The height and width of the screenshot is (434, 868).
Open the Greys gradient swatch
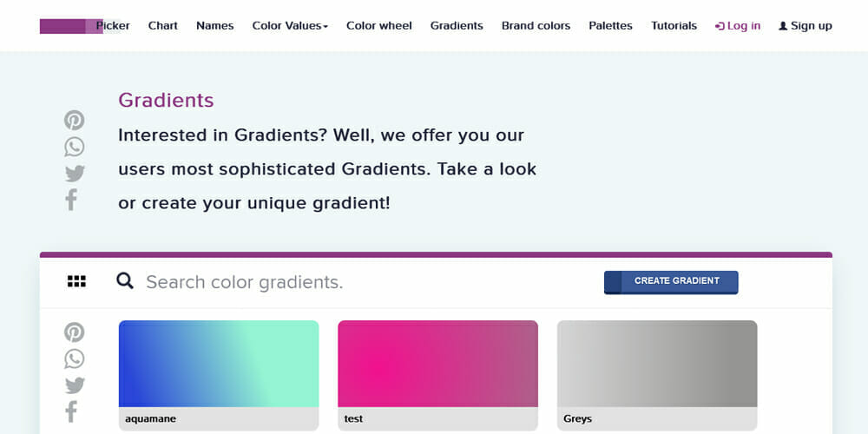click(x=657, y=364)
